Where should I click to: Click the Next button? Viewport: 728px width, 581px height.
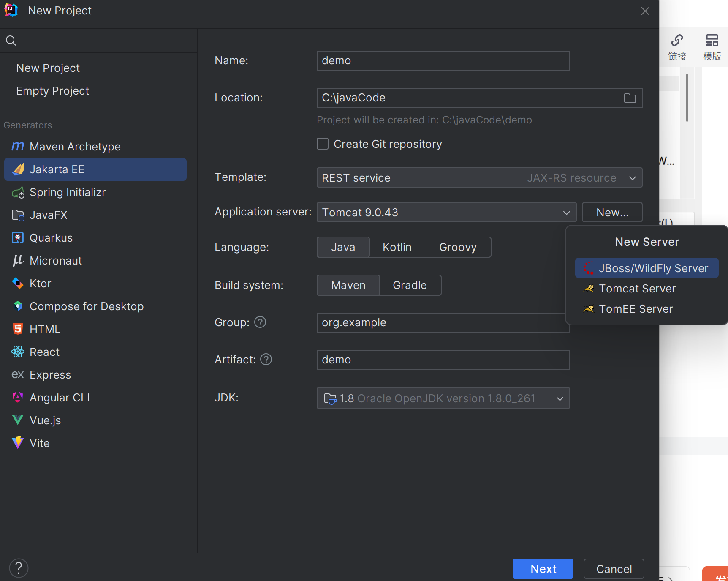coord(543,569)
